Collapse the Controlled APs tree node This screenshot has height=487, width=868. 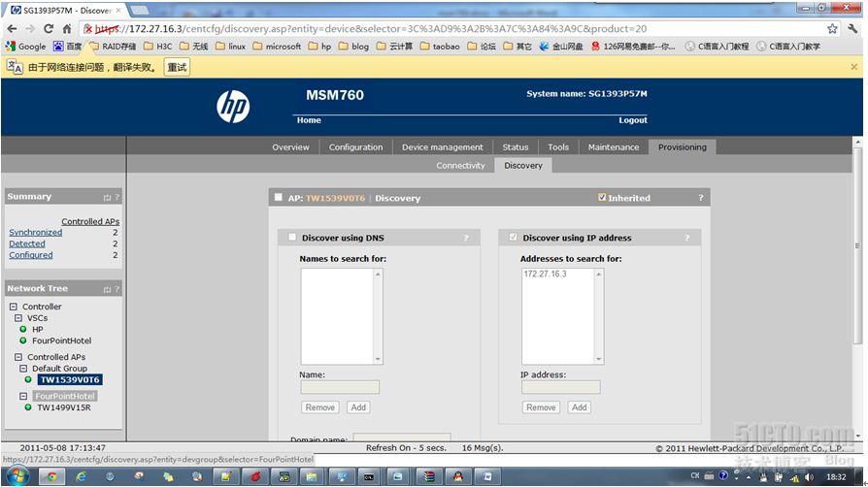pos(18,357)
